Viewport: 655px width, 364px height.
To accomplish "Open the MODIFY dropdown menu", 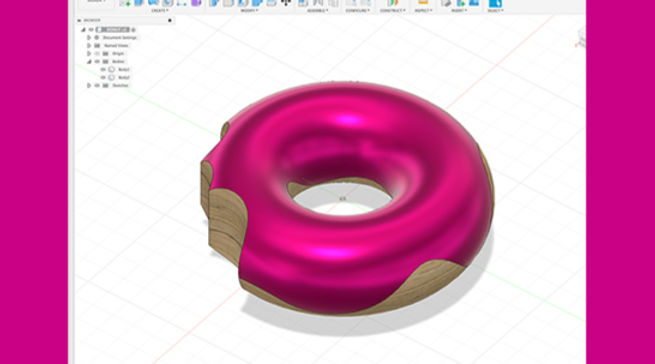I will (249, 10).
